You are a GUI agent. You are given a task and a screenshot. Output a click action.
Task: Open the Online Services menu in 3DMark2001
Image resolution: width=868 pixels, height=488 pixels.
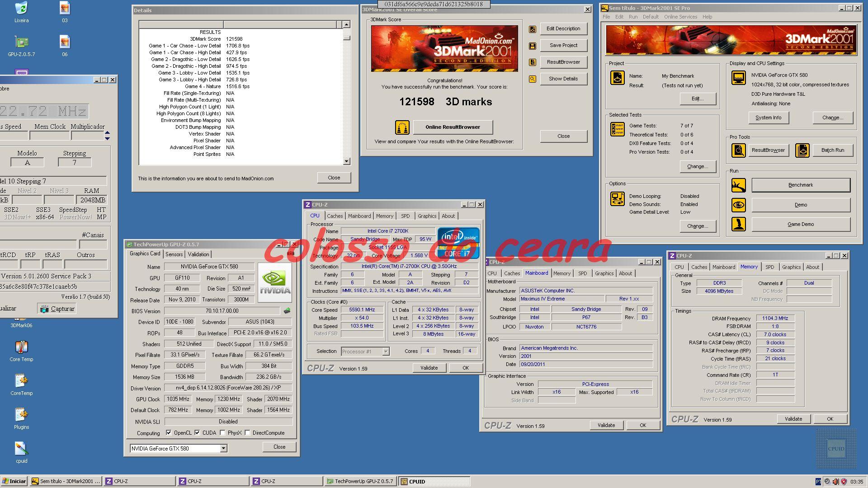680,17
